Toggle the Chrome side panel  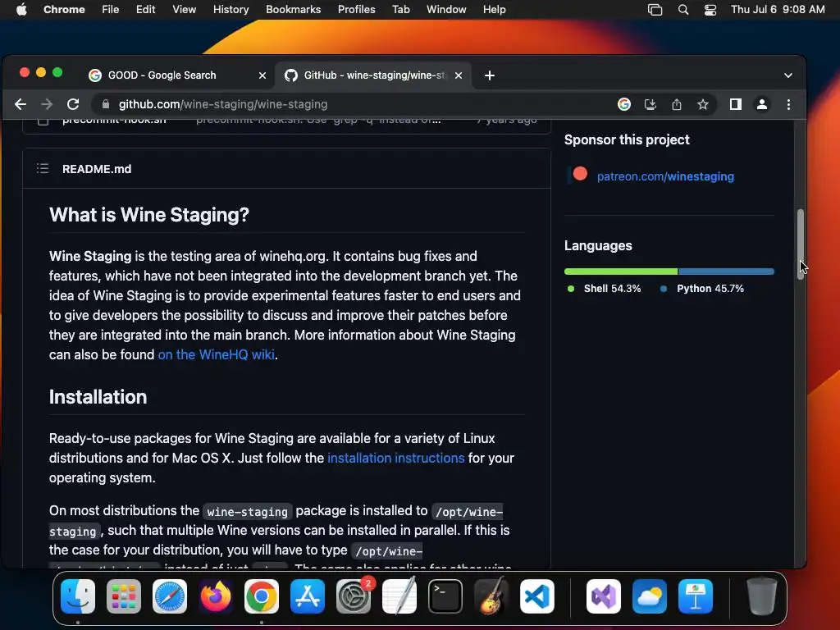coord(736,104)
